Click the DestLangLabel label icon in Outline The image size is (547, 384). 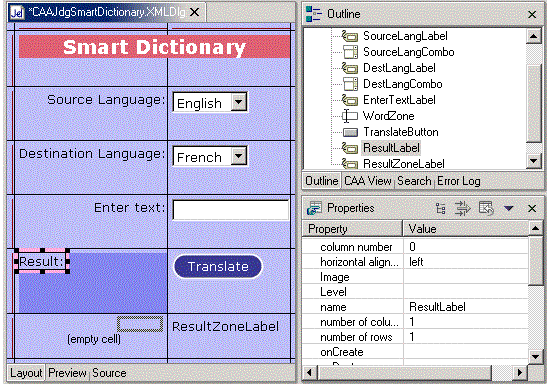tap(350, 68)
